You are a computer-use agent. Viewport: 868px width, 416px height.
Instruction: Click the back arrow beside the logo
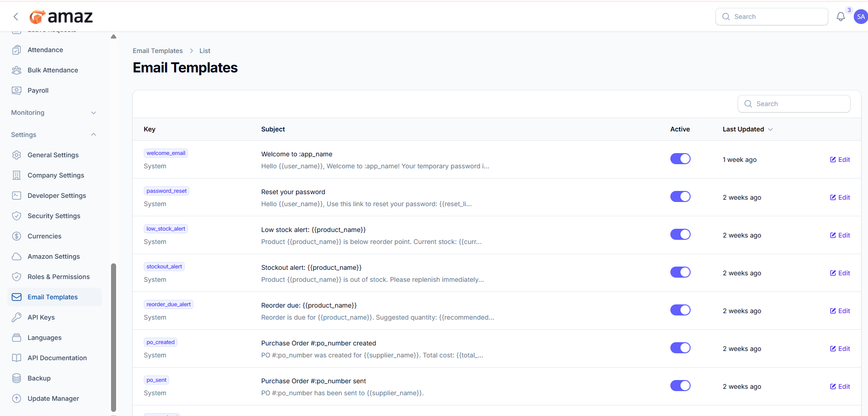tap(16, 17)
